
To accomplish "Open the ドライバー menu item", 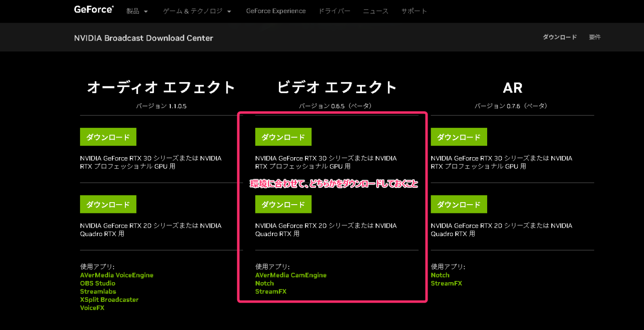I will (x=335, y=11).
